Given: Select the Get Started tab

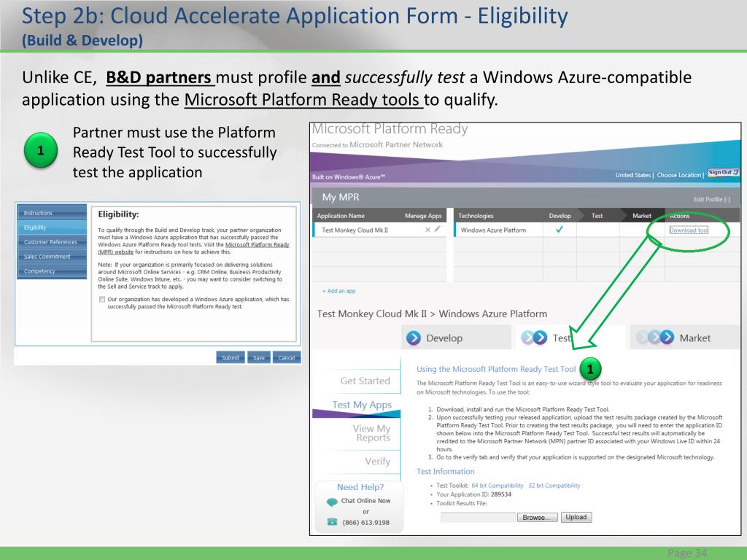Looking at the screenshot, I should [365, 381].
